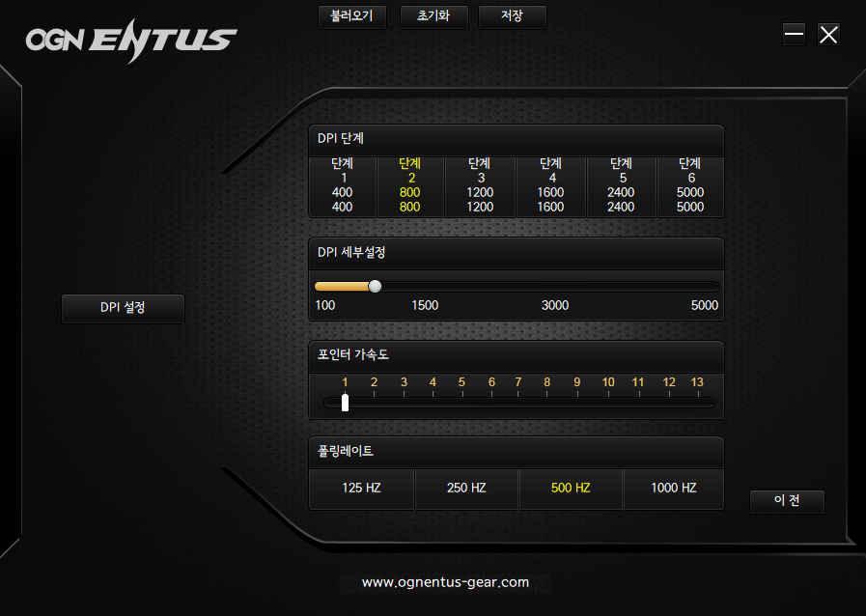Set polling rate to 125 HZ
This screenshot has width=866, height=616.
click(361, 489)
